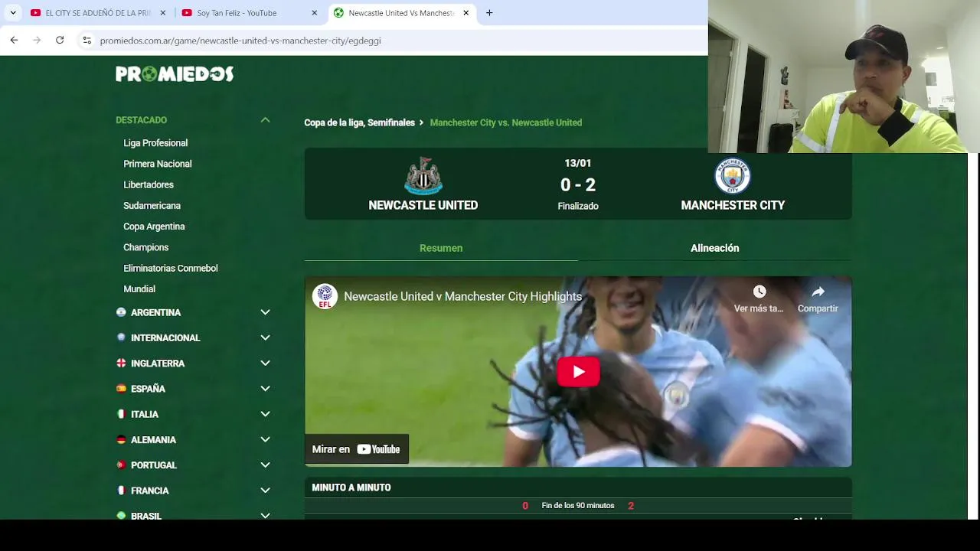Screen dimensions: 980x551
Task: Click the browser back arrow
Action: 14,40
